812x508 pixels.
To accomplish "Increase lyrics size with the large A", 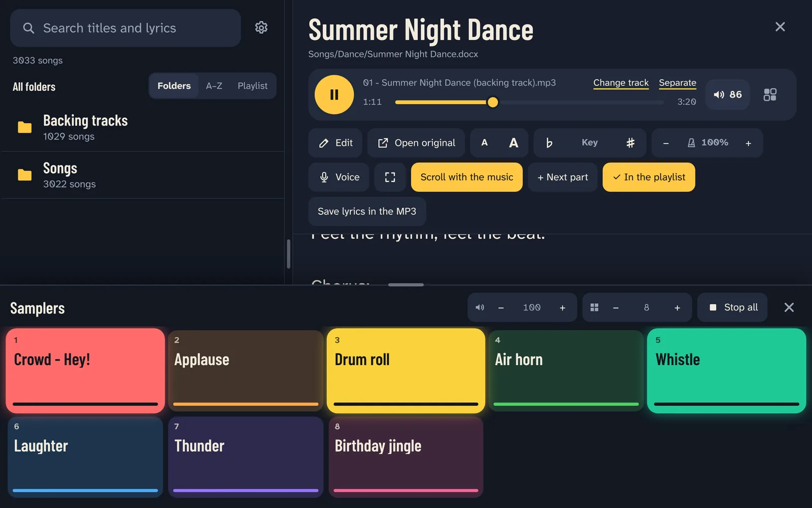I will coord(514,143).
